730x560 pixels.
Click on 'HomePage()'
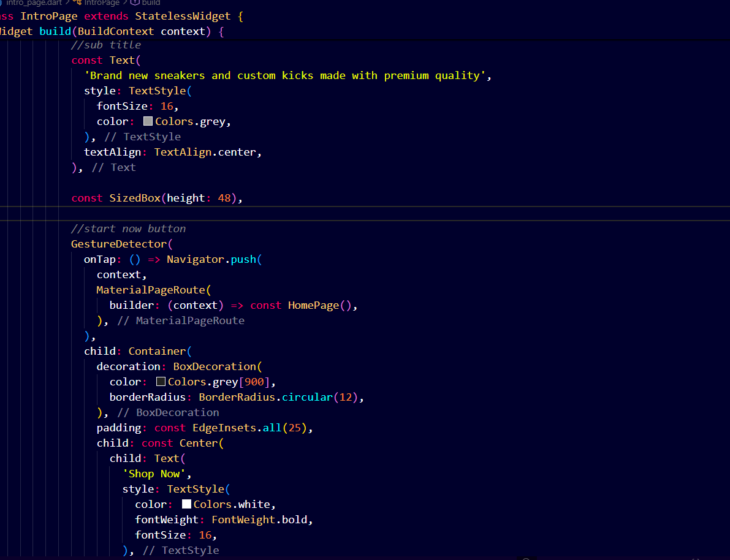319,305
